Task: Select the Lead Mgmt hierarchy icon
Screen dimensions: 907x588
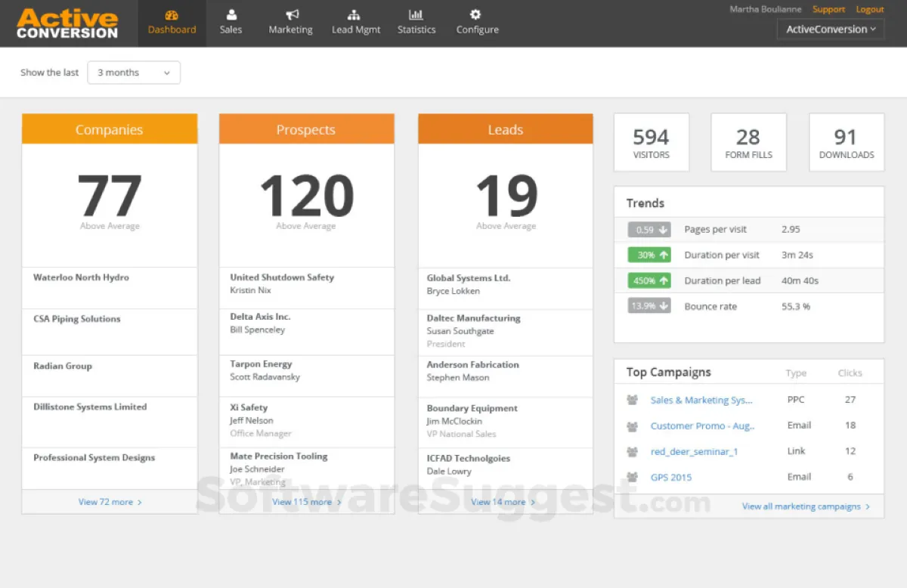Action: [356, 15]
